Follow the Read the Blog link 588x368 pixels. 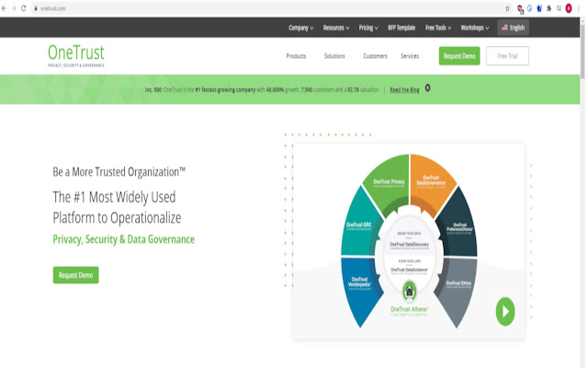(404, 90)
